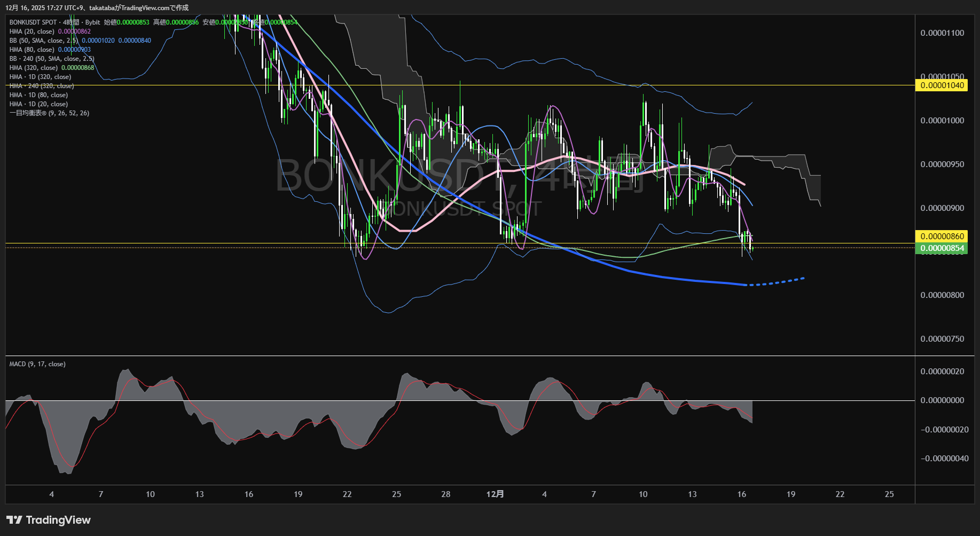Screen dimensions: 980x536
Task: Click the 0.00001100 price scale label
Action: (942, 33)
